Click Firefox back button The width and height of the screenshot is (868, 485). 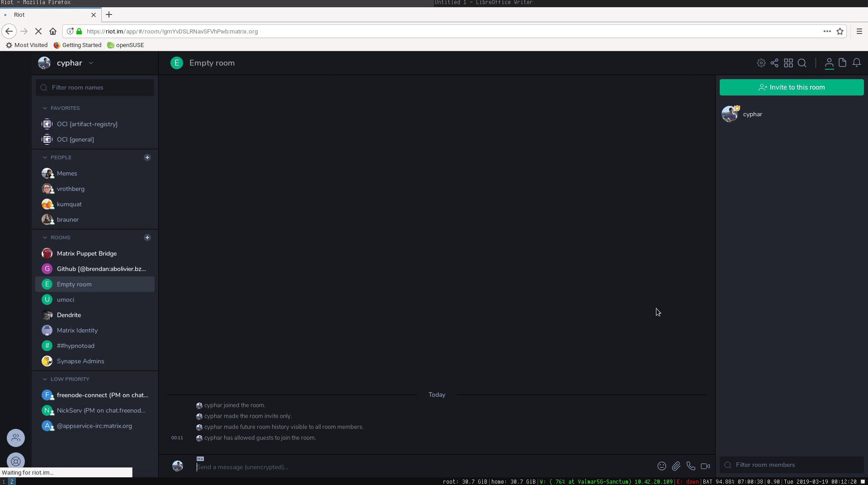pos(9,31)
